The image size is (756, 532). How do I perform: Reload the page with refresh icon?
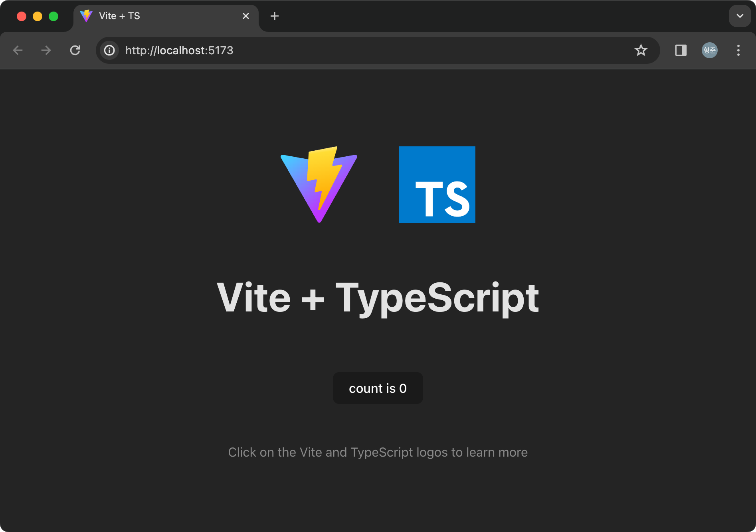[x=75, y=50]
